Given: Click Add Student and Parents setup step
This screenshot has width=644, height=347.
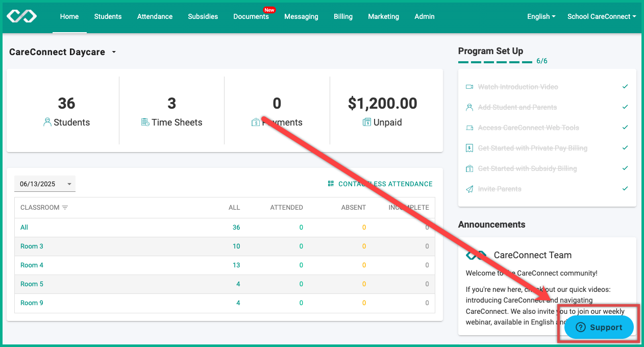Looking at the screenshot, I should [517, 107].
